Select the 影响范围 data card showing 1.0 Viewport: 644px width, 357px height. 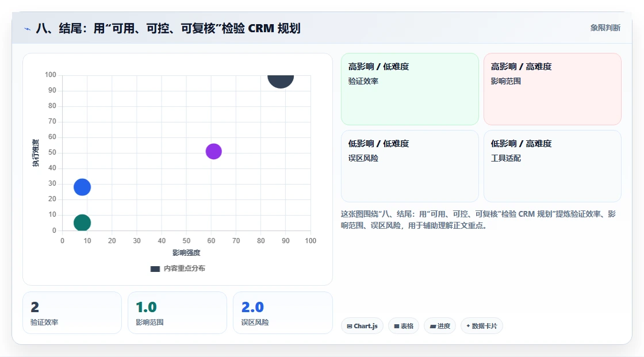[178, 313]
